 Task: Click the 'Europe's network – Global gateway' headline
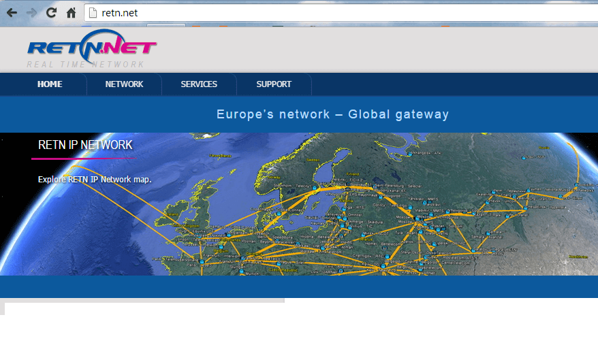point(332,114)
